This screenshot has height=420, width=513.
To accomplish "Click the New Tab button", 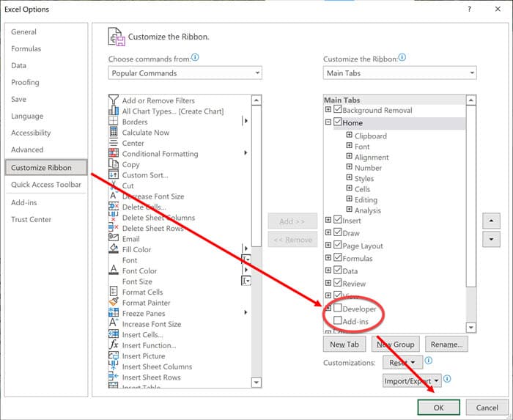I will pyautogui.click(x=344, y=345).
